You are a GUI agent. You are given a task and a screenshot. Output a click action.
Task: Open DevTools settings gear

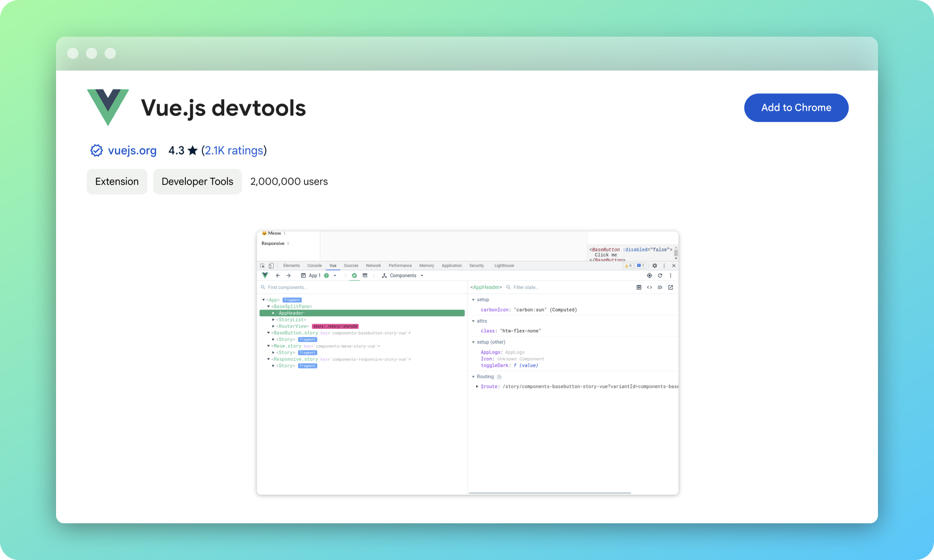pyautogui.click(x=655, y=266)
